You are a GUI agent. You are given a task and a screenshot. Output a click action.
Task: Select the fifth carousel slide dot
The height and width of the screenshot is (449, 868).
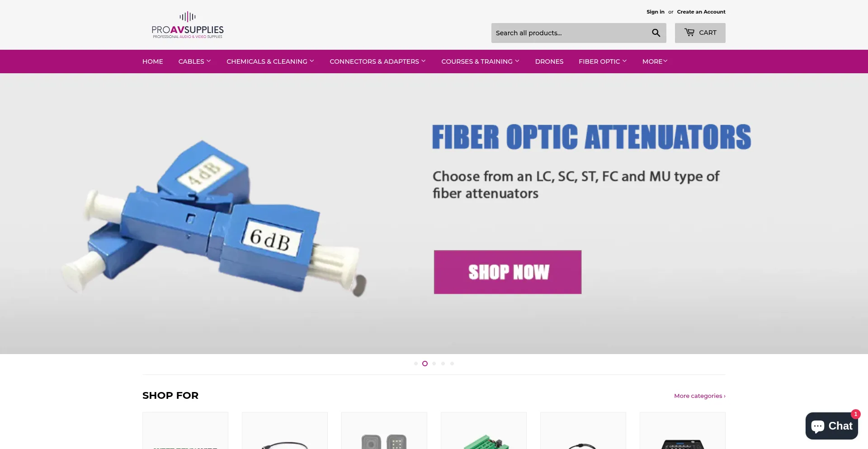tap(452, 364)
